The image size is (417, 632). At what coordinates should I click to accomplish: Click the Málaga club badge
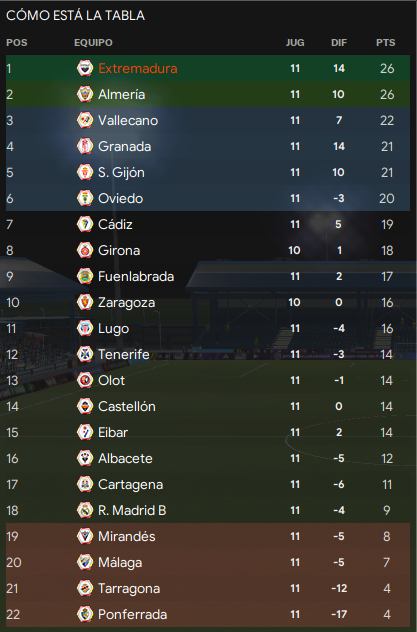point(85,562)
